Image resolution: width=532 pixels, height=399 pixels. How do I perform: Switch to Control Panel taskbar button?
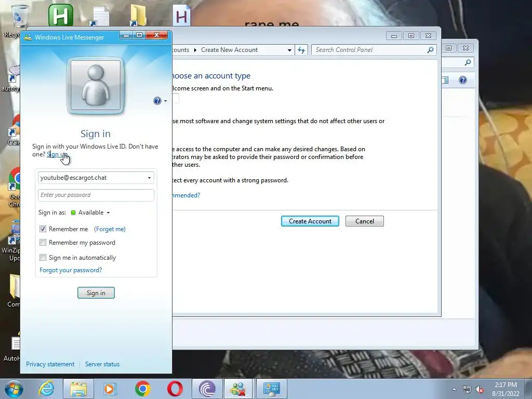(x=271, y=389)
